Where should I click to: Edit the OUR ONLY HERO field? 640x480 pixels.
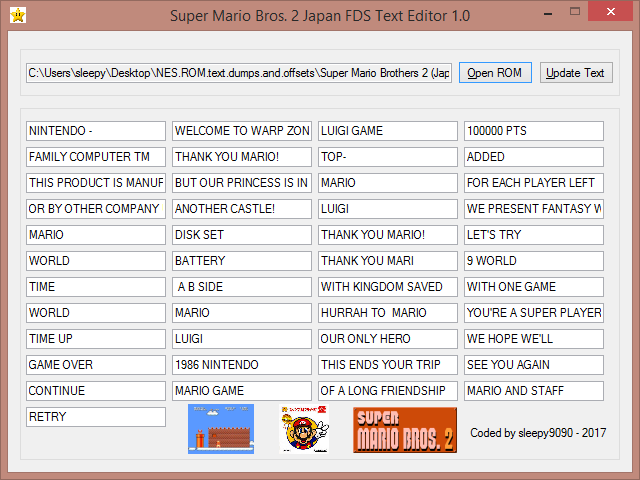(x=388, y=339)
